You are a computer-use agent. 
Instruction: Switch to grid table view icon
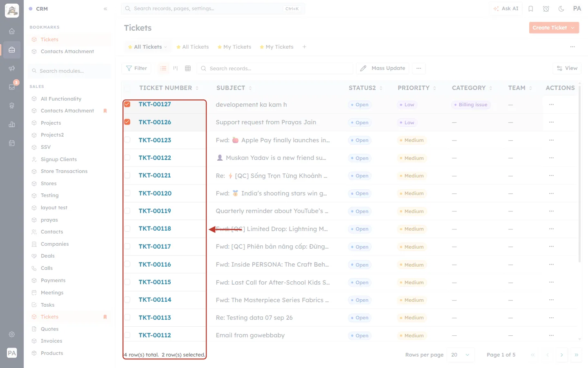[x=188, y=68]
